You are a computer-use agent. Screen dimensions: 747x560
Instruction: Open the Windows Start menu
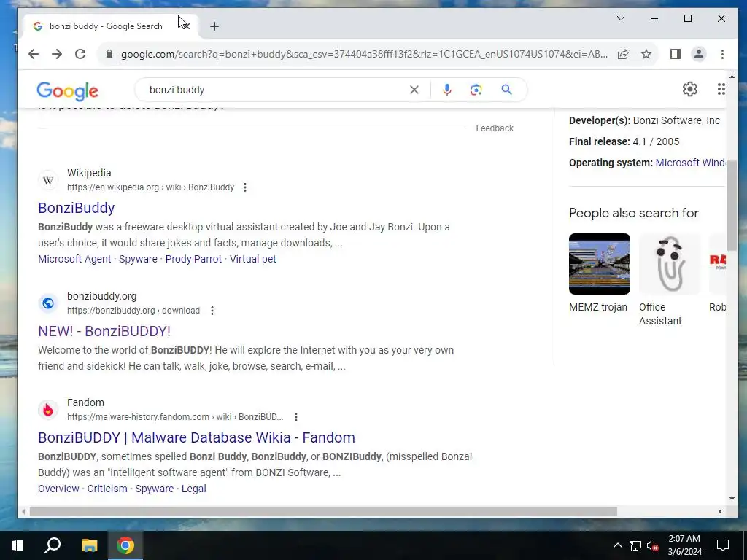pyautogui.click(x=18, y=545)
